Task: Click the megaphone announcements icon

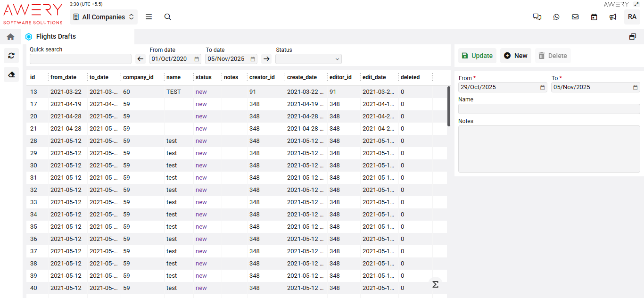Action: (x=613, y=17)
